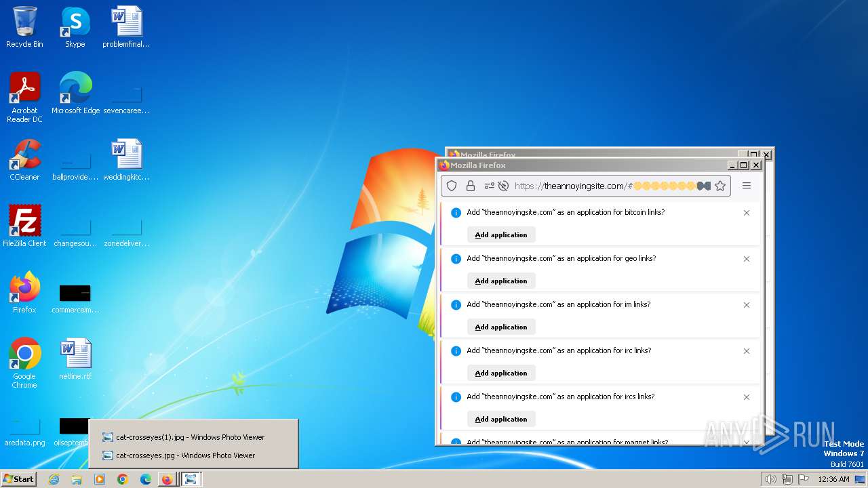This screenshot has height=488, width=868.
Task: Launch Microsoft Edge from the taskbar
Action: pyautogui.click(x=145, y=479)
